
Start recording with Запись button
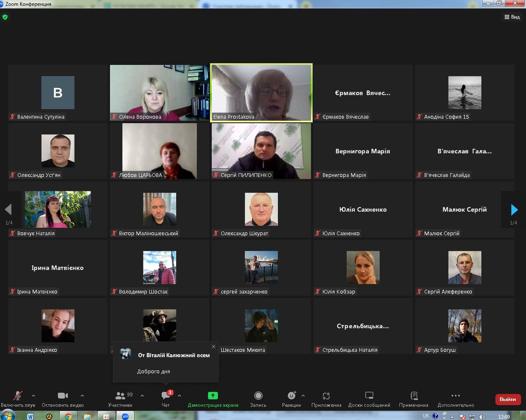click(x=258, y=398)
